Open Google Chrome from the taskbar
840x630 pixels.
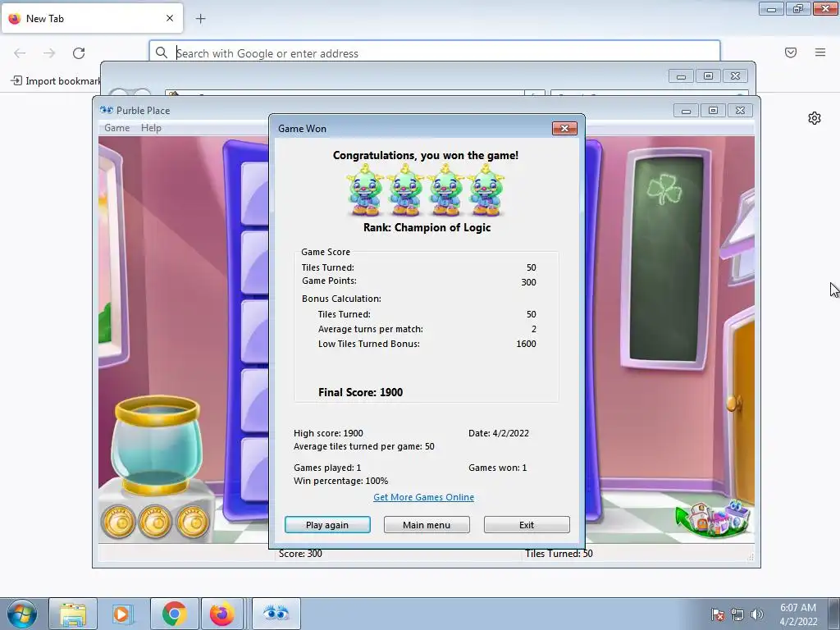pos(174,614)
